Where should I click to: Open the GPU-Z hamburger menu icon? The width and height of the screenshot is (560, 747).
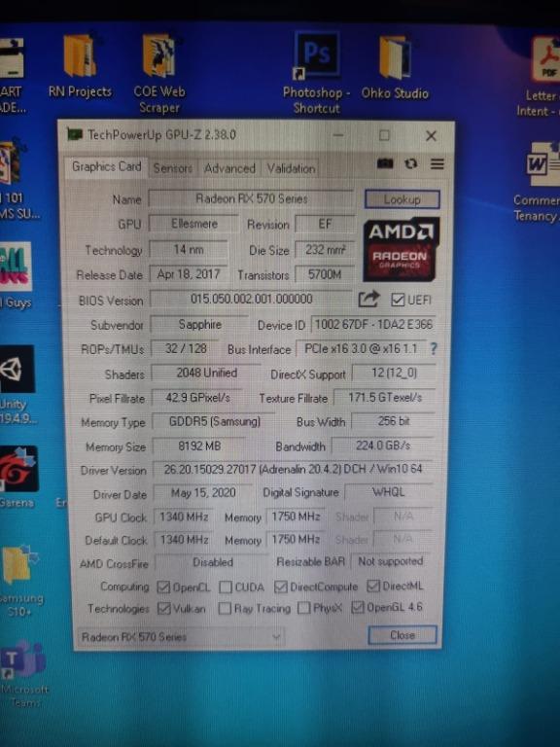437,163
